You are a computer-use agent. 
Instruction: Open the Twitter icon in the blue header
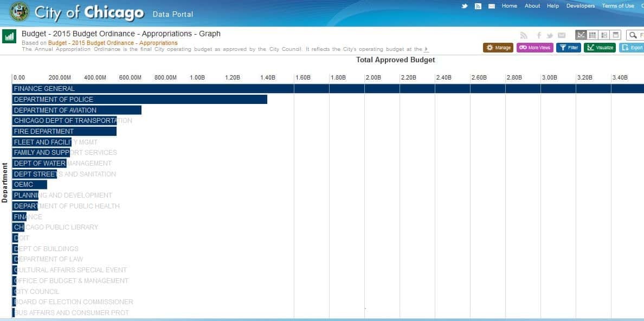pyautogui.click(x=465, y=6)
